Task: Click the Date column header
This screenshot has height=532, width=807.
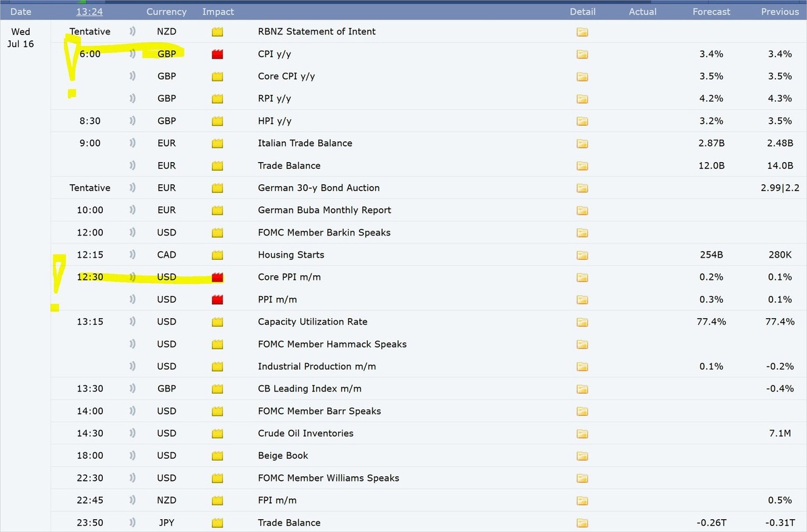Action: pyautogui.click(x=21, y=11)
